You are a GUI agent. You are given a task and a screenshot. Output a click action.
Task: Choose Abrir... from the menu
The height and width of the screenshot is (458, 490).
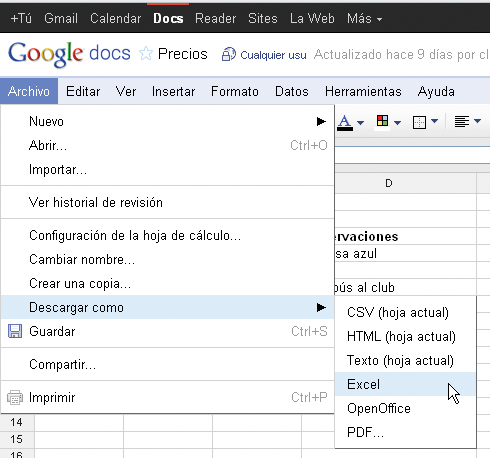(x=167, y=145)
